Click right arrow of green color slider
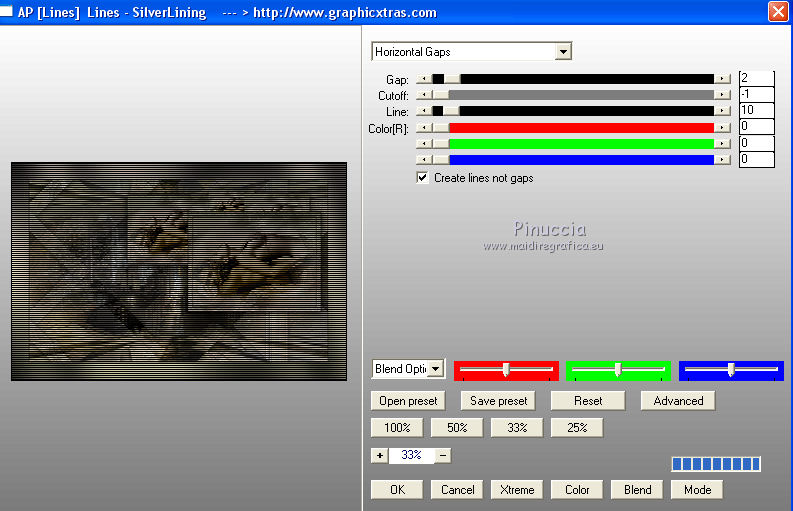This screenshot has width=793, height=511. tap(722, 144)
